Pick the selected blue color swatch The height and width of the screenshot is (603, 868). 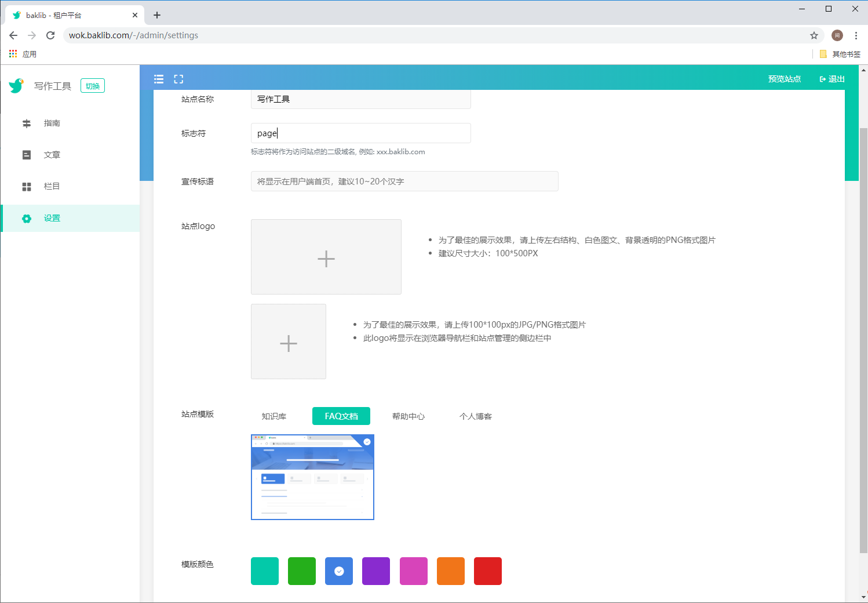tap(339, 571)
